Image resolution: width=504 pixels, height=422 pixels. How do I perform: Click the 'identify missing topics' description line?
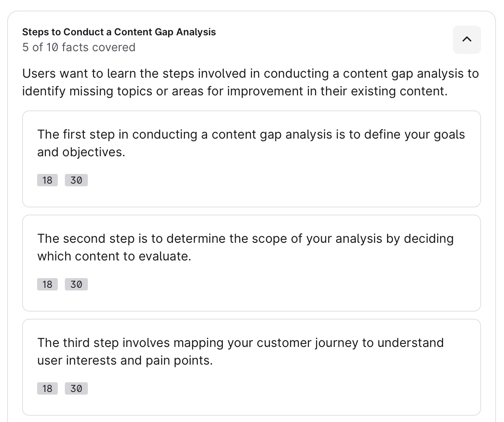click(x=235, y=91)
